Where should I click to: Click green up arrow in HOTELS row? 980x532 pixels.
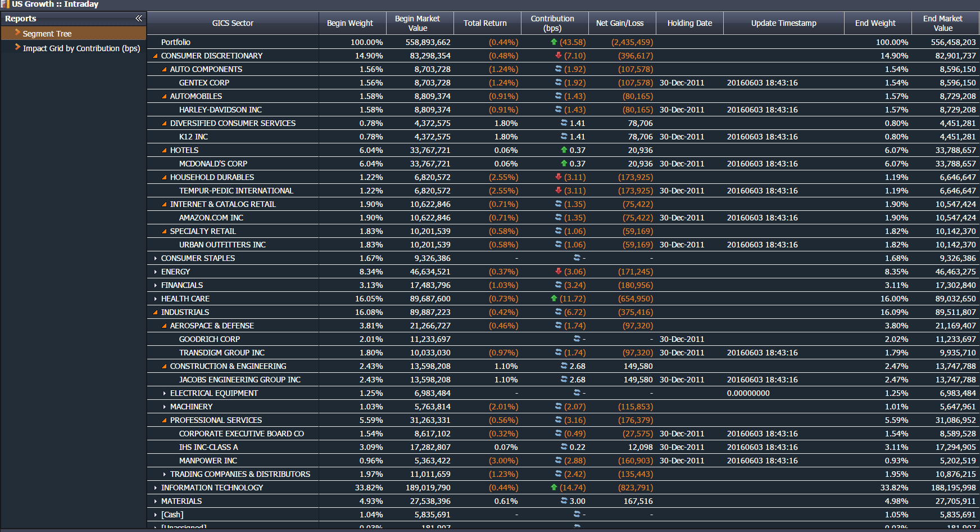pos(564,150)
